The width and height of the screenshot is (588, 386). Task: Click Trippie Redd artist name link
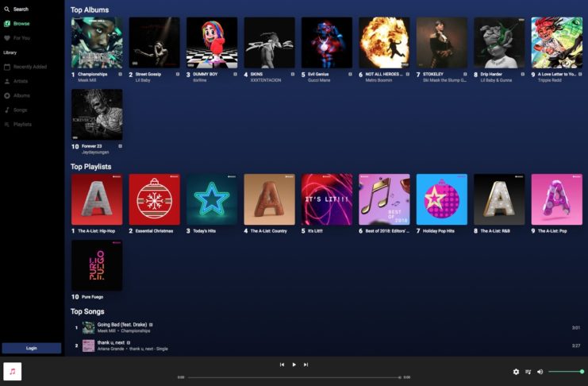click(x=549, y=80)
